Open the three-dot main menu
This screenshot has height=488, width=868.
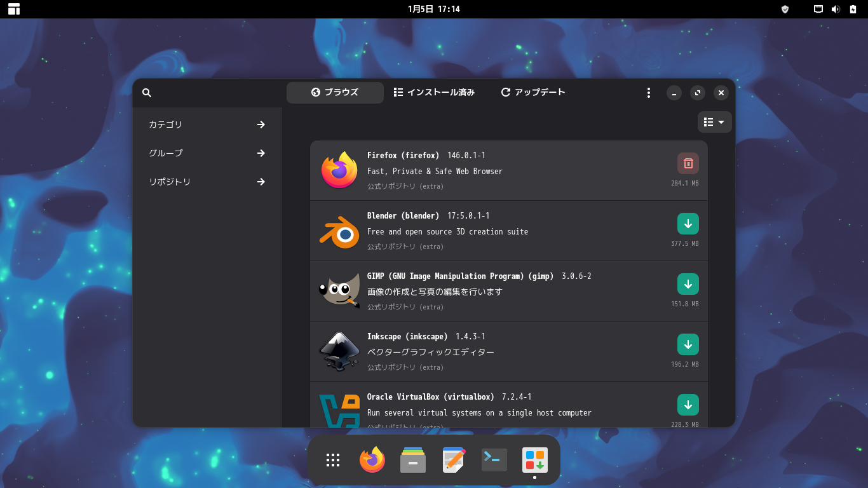tap(648, 93)
